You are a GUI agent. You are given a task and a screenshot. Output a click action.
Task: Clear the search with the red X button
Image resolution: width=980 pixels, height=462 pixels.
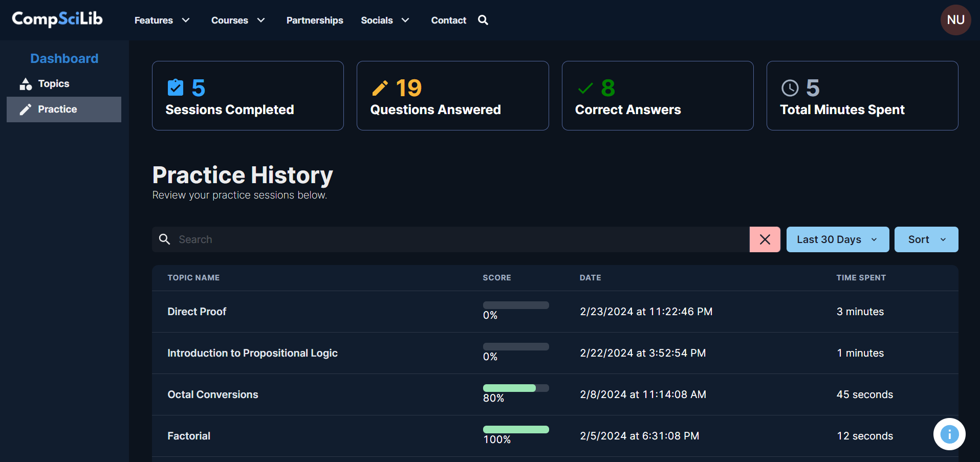pyautogui.click(x=765, y=239)
